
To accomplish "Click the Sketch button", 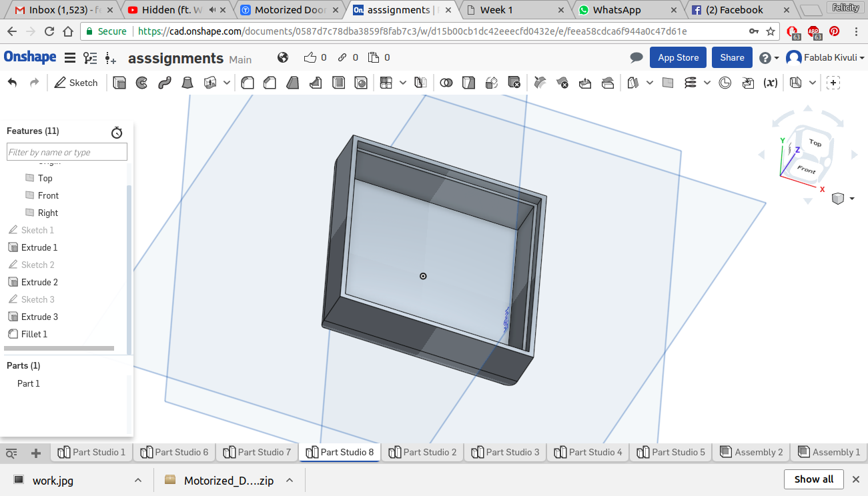I will [75, 83].
